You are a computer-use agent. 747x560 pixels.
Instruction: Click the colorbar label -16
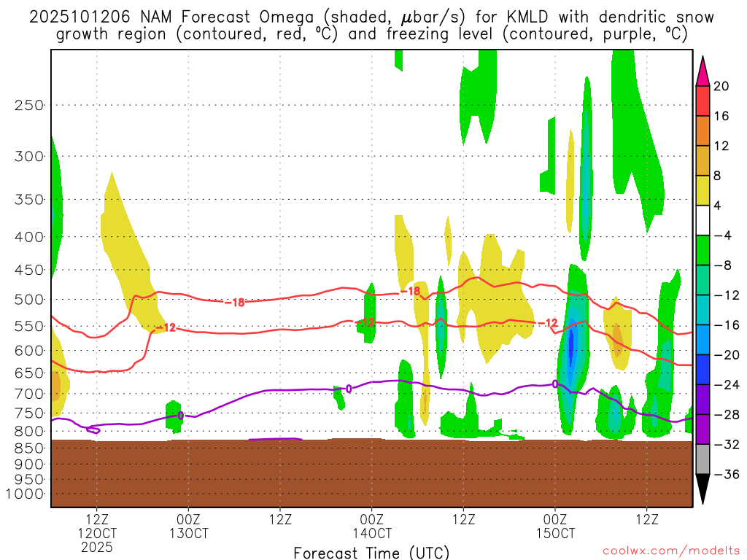[727, 324]
